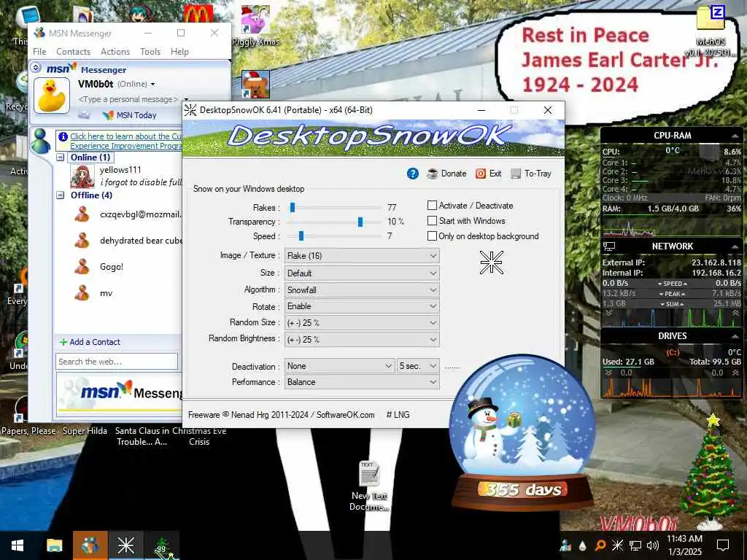Select offline contact mv
This screenshot has width=747, height=560.
pyautogui.click(x=106, y=293)
